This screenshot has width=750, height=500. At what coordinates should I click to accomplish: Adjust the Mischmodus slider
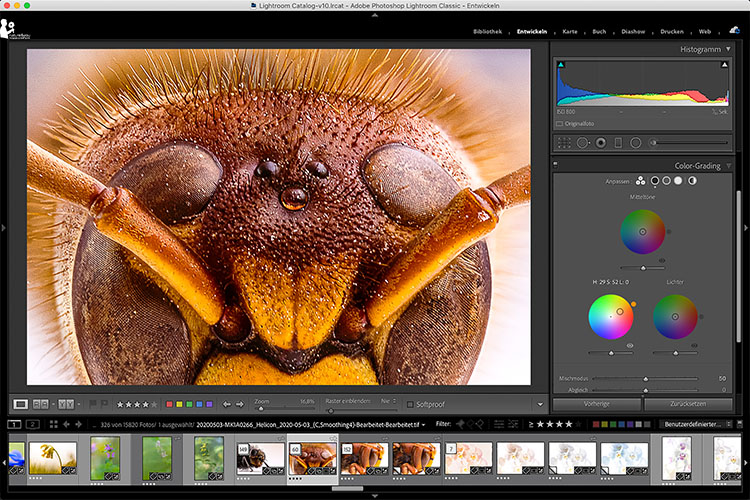point(645,379)
